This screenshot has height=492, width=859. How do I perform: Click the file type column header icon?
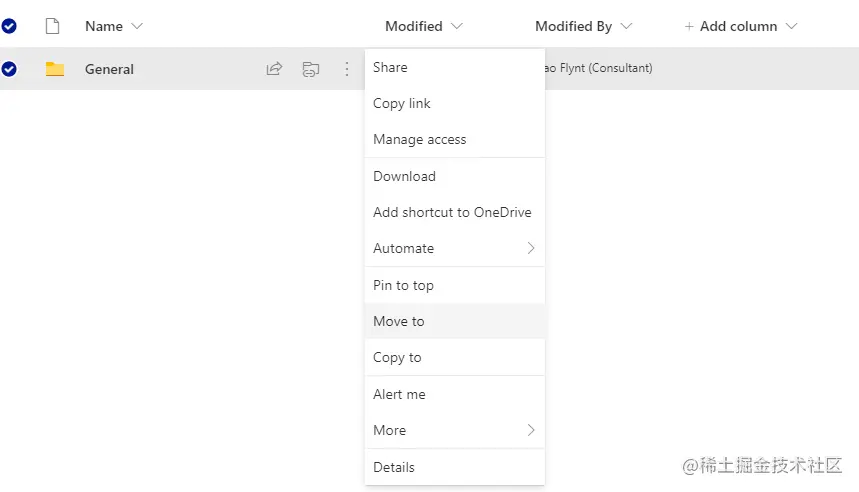click(x=52, y=26)
